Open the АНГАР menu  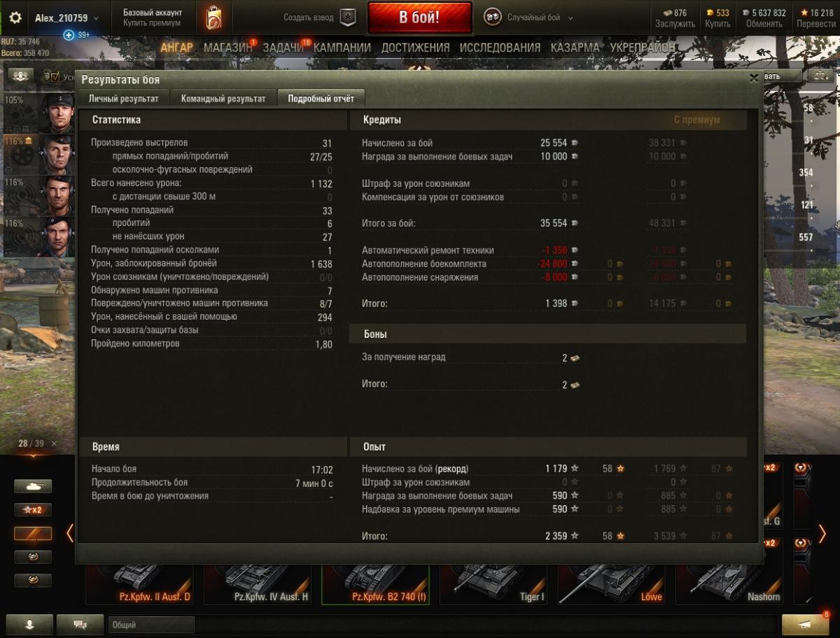coord(176,48)
